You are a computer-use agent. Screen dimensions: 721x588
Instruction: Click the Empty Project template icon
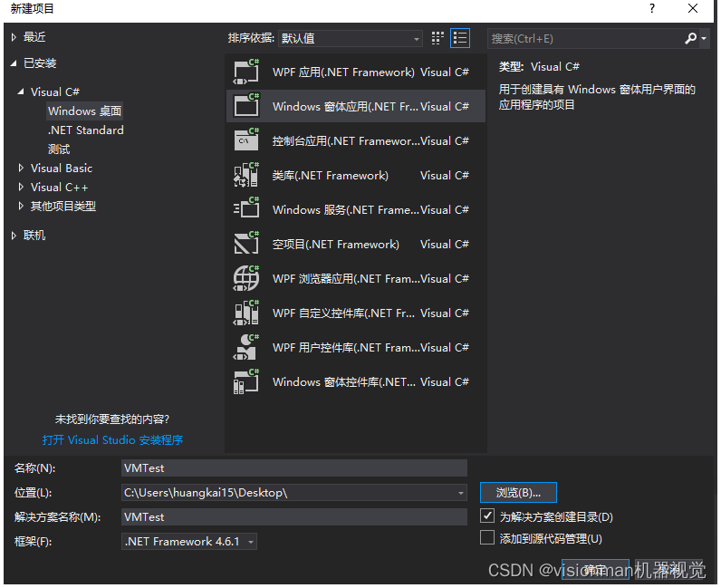[x=246, y=244]
